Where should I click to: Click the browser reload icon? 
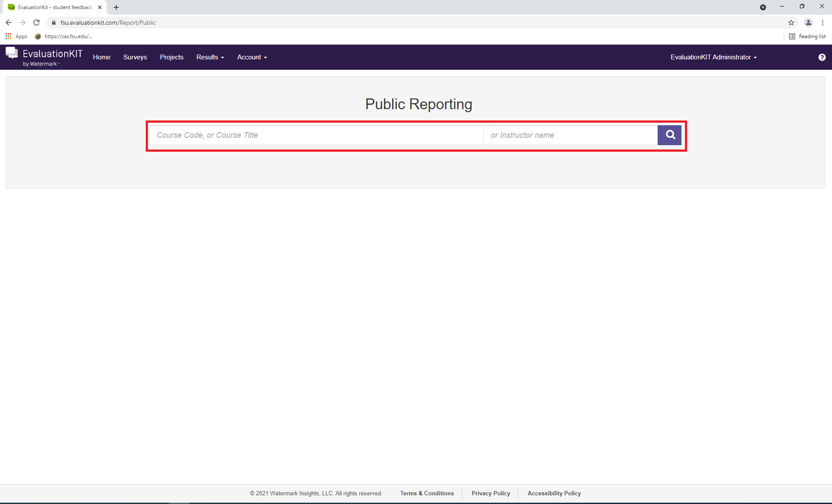pos(36,23)
